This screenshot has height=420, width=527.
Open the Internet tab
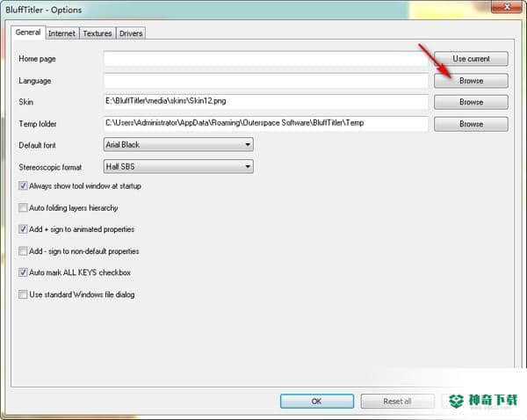click(62, 33)
